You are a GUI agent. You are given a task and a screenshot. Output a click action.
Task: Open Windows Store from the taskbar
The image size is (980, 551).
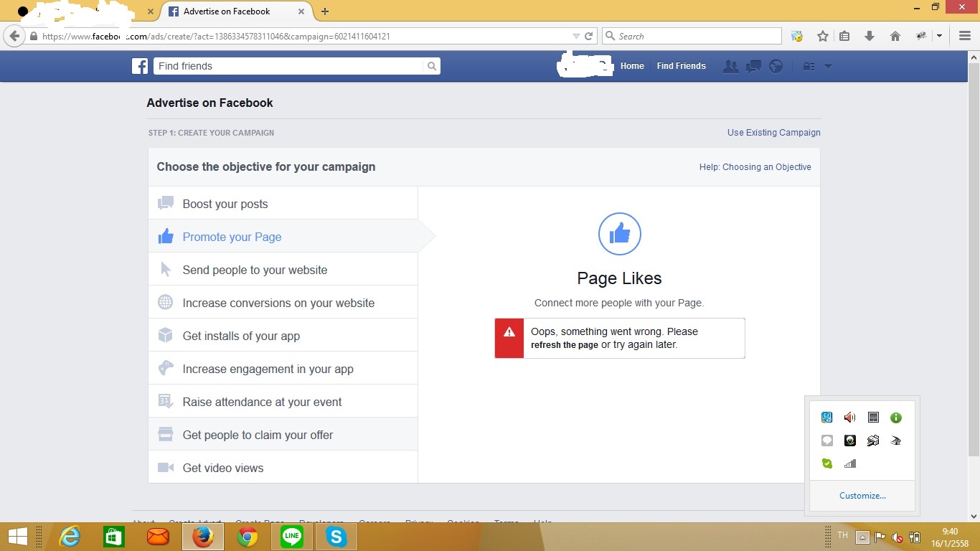pyautogui.click(x=114, y=537)
